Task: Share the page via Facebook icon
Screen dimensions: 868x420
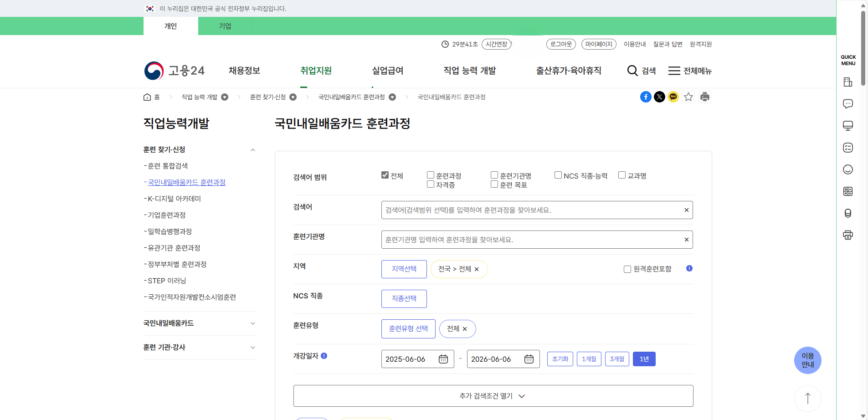Action: coord(646,97)
